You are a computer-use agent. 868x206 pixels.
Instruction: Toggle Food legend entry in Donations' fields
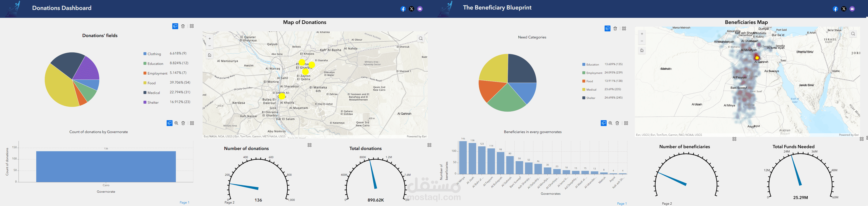[x=150, y=83]
